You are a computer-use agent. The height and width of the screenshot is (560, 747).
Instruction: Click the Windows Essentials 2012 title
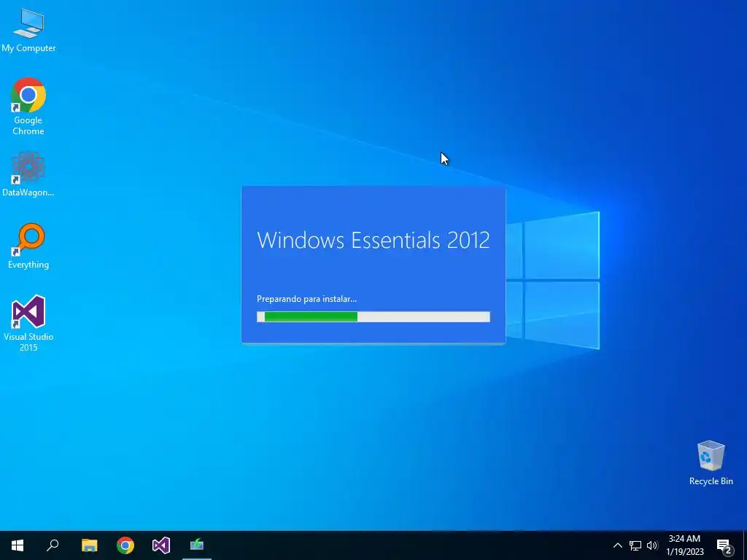pyautogui.click(x=373, y=240)
